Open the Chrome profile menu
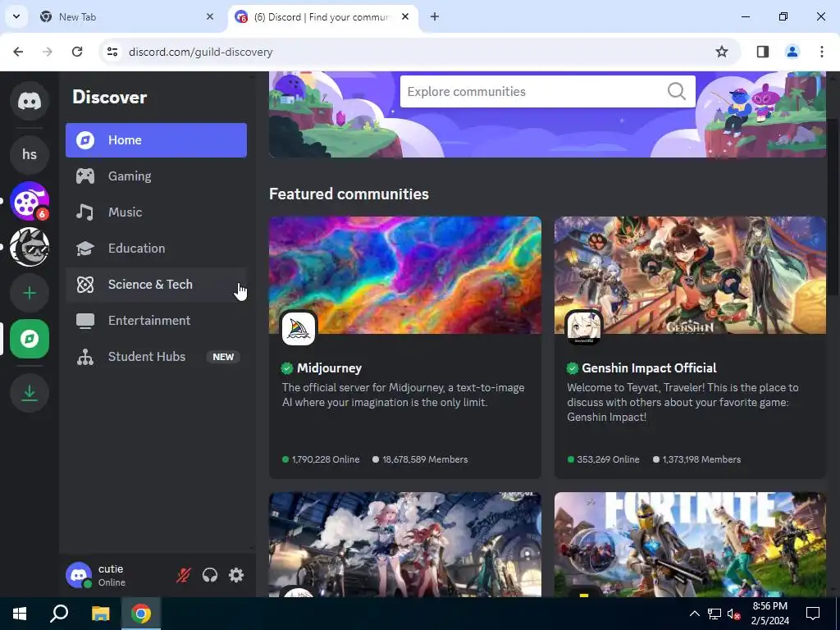 pyautogui.click(x=792, y=52)
